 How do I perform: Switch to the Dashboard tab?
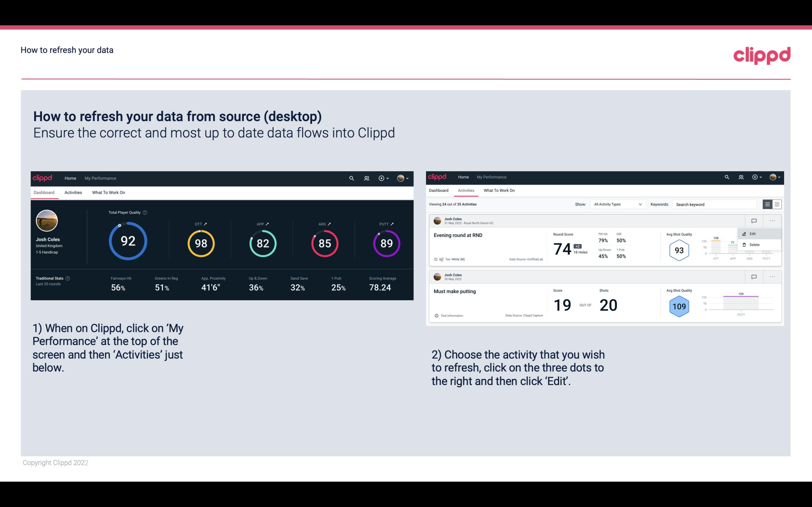tap(439, 191)
